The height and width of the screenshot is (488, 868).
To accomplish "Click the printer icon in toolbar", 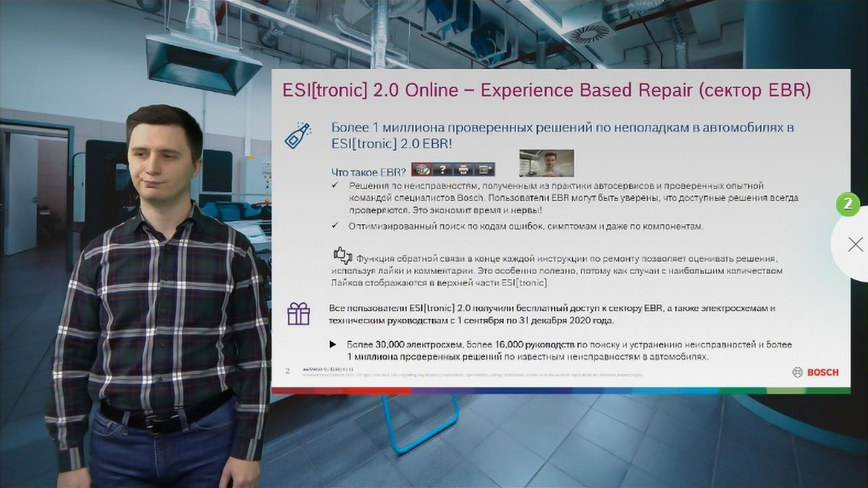I will coord(464,169).
